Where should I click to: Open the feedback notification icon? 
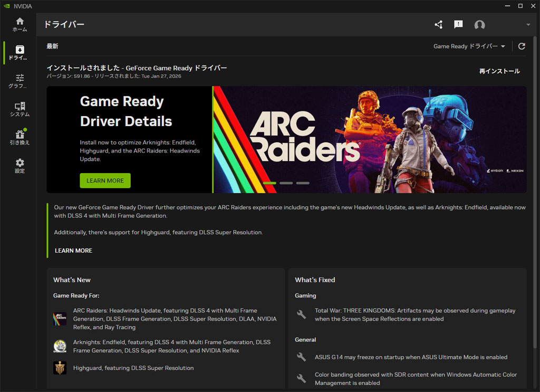point(458,25)
